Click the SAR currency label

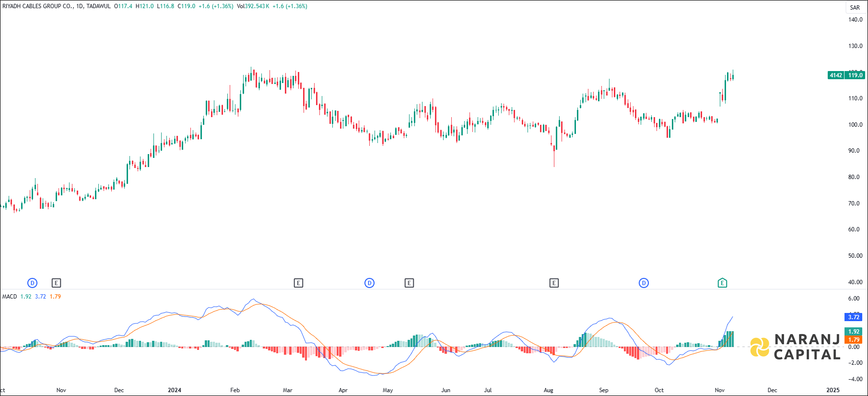pos(855,8)
